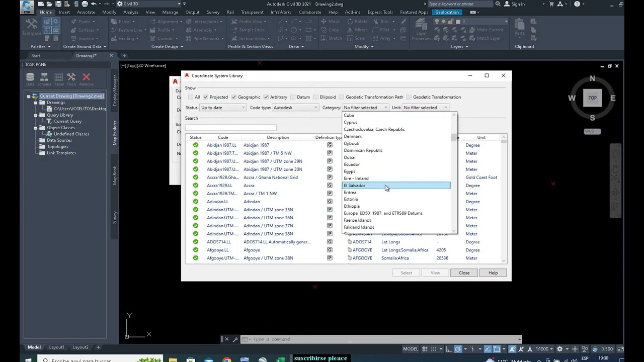Open Chrome from Windows taskbar
644x362 pixels.
click(x=227, y=360)
